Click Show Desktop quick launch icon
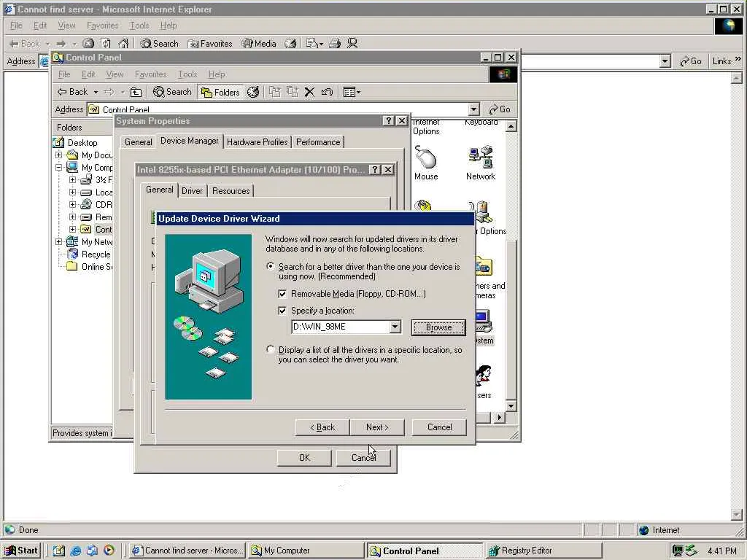The image size is (747, 560). point(58,551)
